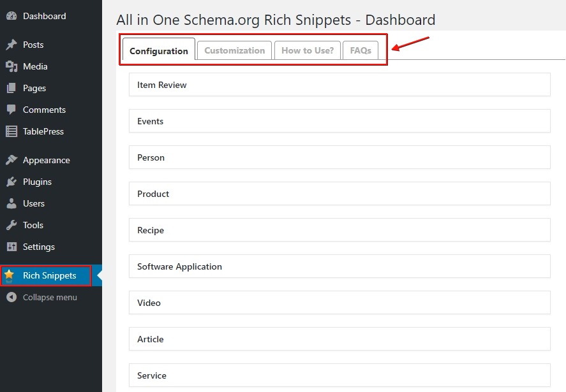Viewport: 566px width, 392px height.
Task: Click the Posts pushpin icon
Action: pos(13,45)
